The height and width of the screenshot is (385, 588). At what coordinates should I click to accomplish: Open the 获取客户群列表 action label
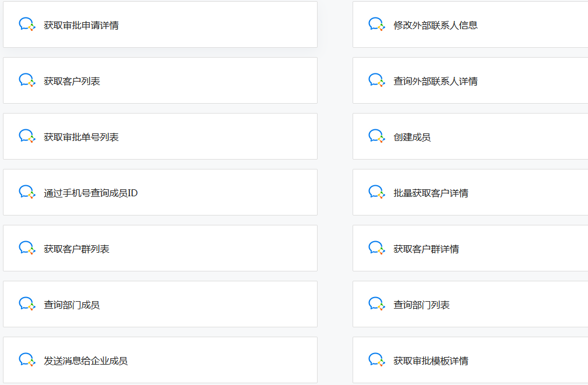(x=76, y=249)
